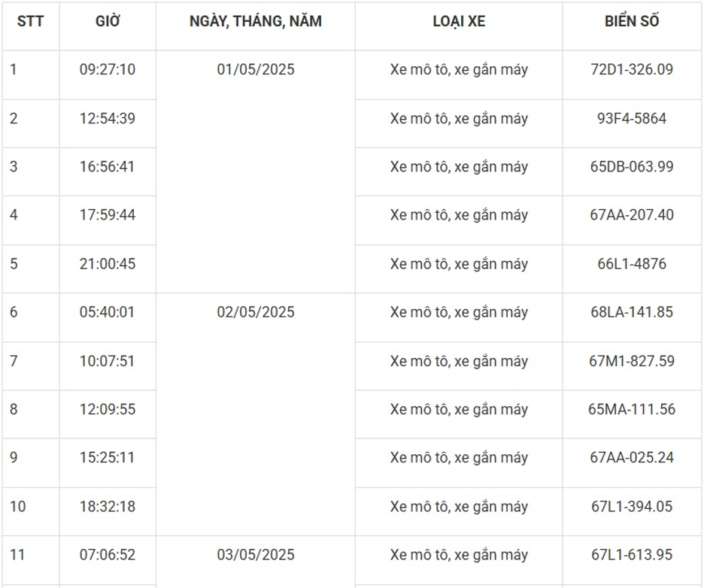The width and height of the screenshot is (704, 588).
Task: Select license plate 67L1-613.95
Action: point(632,555)
